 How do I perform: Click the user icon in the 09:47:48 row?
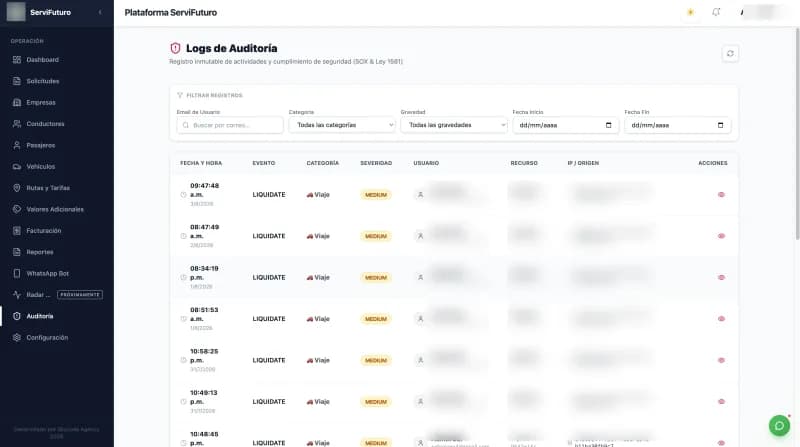[x=420, y=194]
